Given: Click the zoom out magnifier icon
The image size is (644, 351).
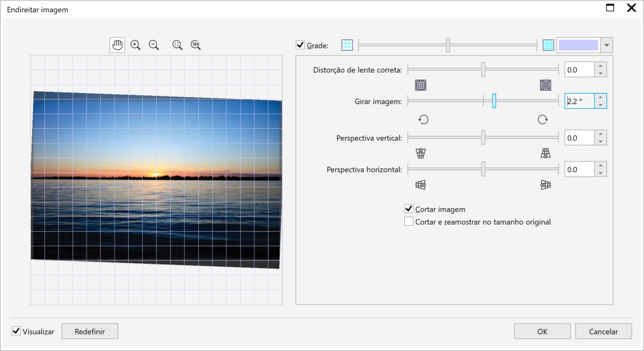Looking at the screenshot, I should pyautogui.click(x=154, y=45).
